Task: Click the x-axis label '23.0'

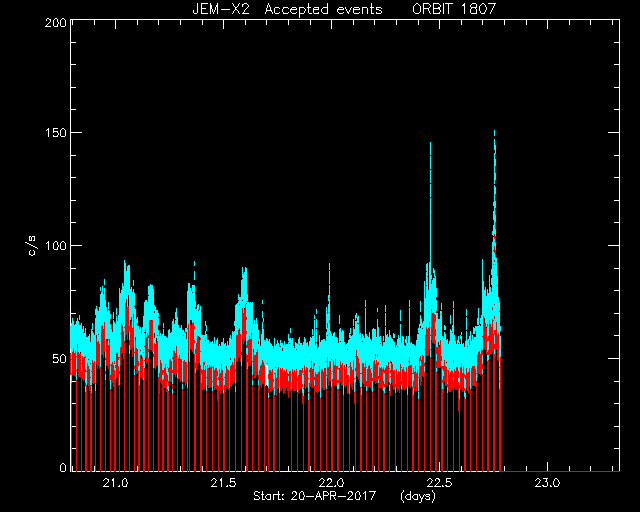Action: (x=547, y=483)
